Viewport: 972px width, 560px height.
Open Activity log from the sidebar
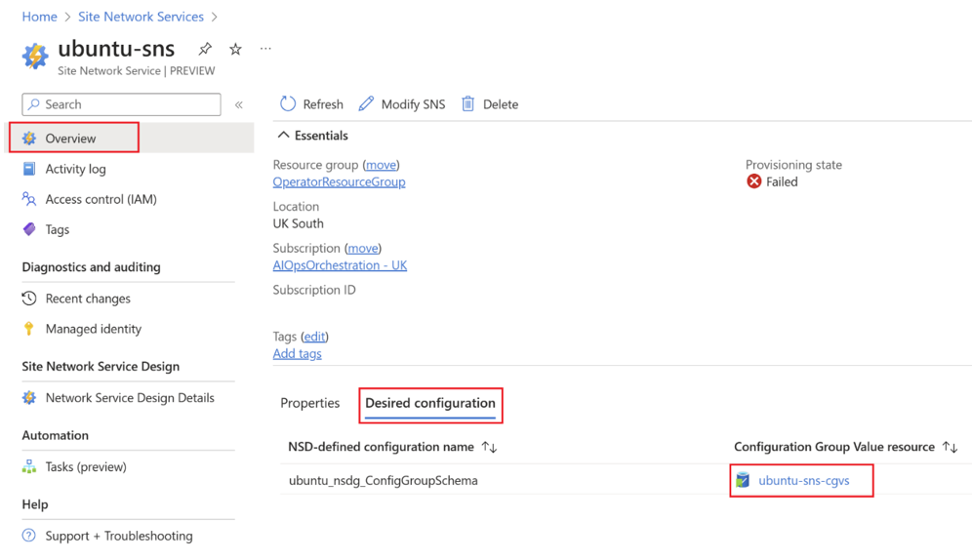(75, 169)
